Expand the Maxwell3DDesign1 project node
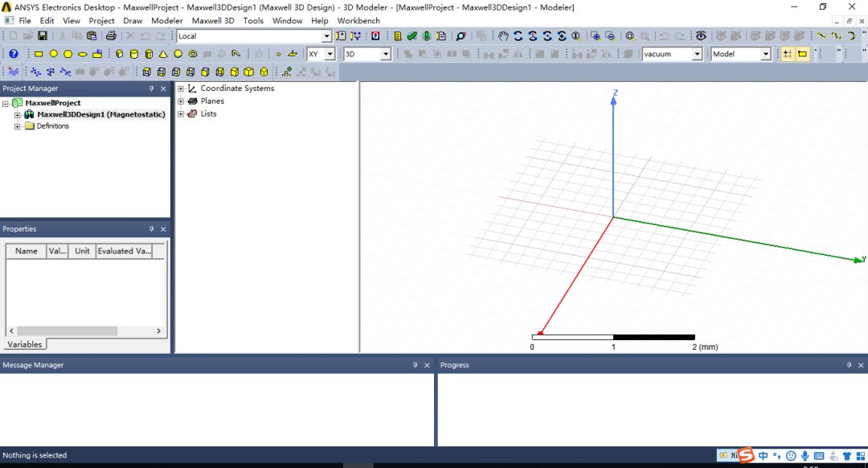868x468 pixels. [17, 115]
